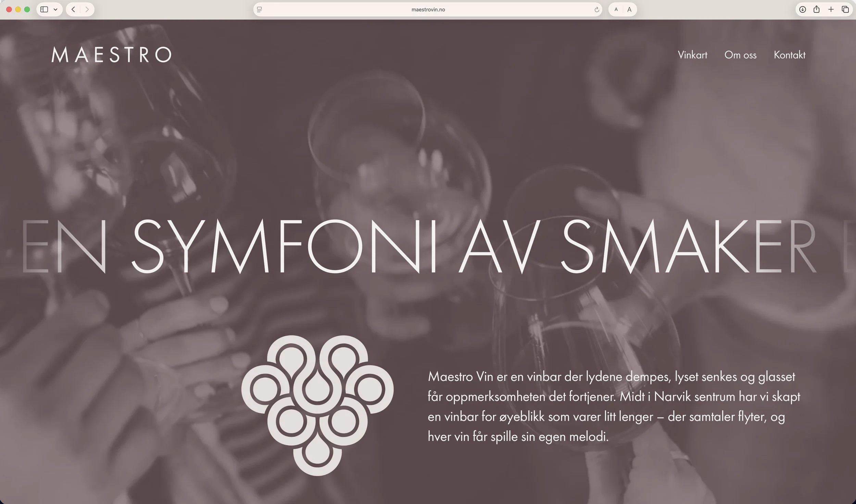Image resolution: width=856 pixels, height=504 pixels.
Task: Click the MAESTRO logo text
Action: point(112,55)
